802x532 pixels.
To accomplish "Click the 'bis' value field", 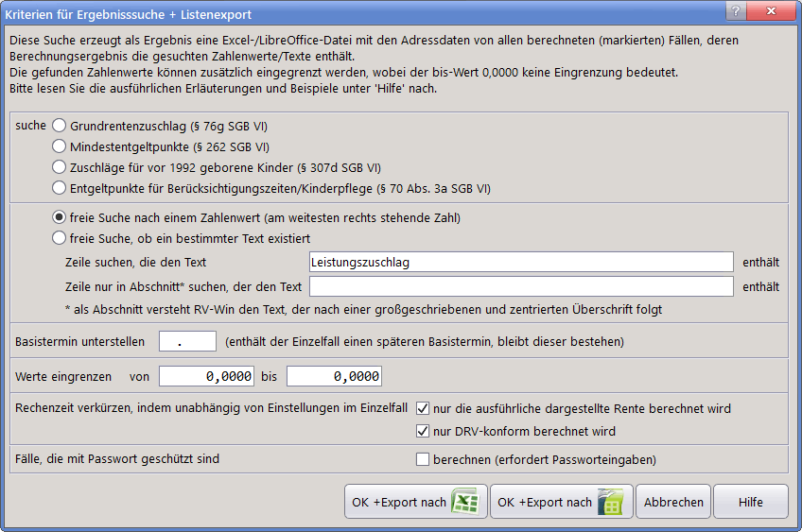I will pos(334,377).
